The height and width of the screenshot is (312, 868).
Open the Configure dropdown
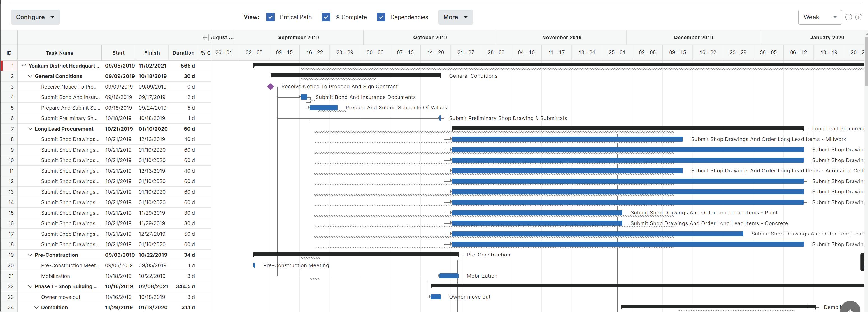point(35,17)
